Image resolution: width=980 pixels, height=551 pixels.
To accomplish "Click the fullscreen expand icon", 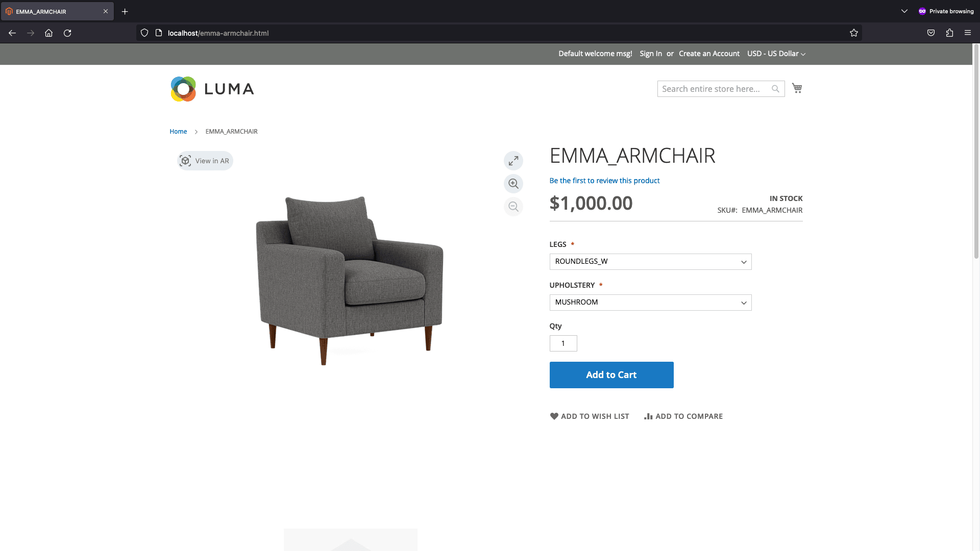I will pos(513,161).
